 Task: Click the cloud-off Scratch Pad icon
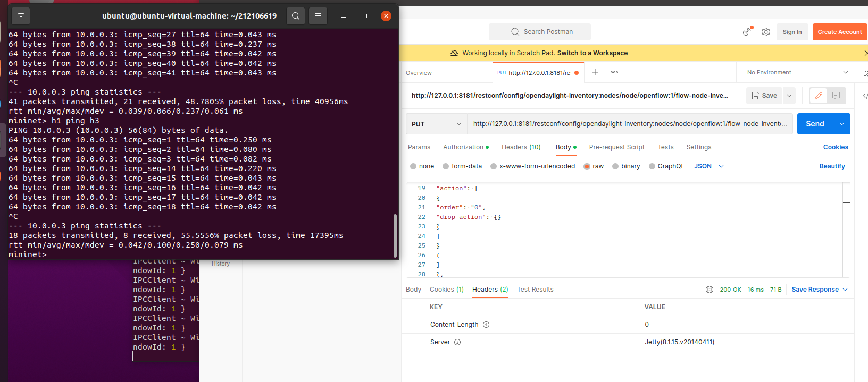coord(454,53)
